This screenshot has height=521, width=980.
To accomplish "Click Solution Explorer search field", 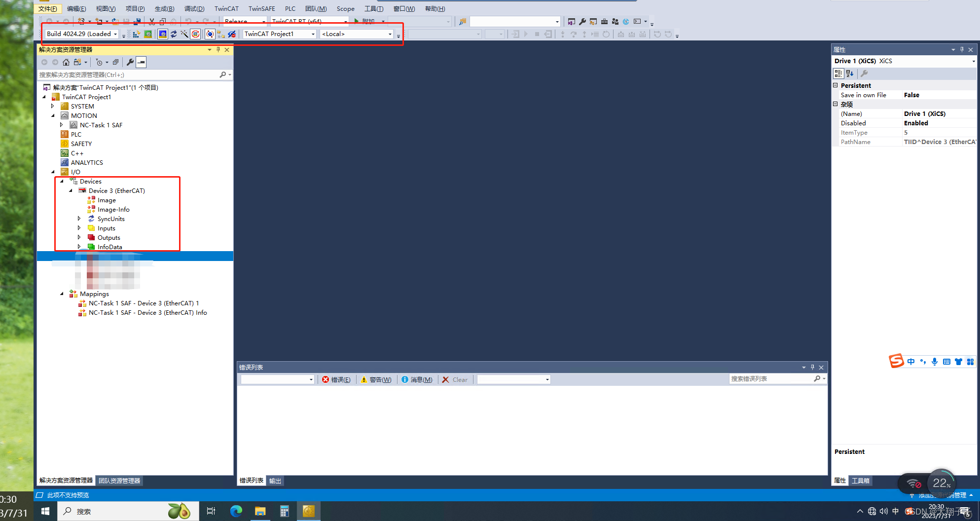I will click(x=128, y=74).
